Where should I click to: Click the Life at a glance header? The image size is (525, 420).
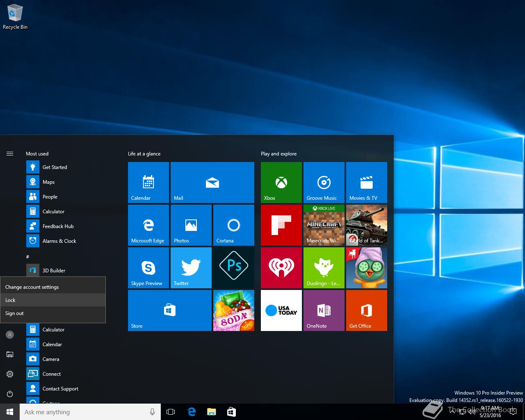click(144, 154)
